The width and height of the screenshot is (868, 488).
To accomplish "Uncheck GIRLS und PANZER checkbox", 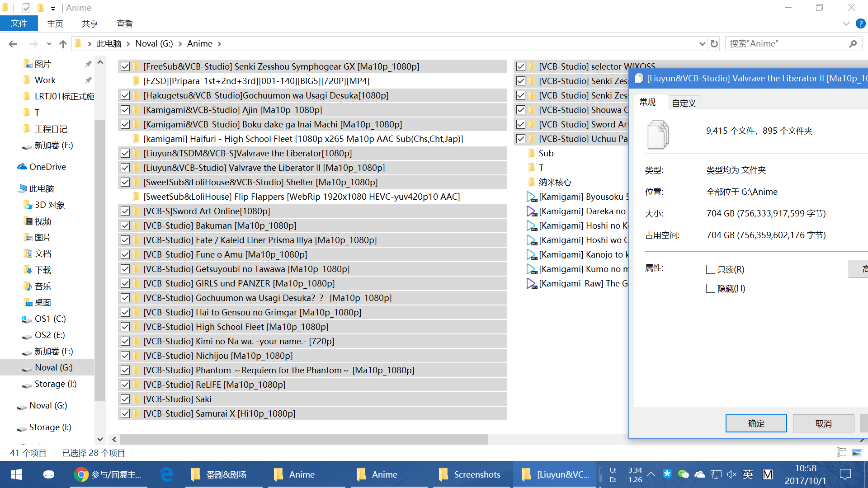I will tap(125, 283).
